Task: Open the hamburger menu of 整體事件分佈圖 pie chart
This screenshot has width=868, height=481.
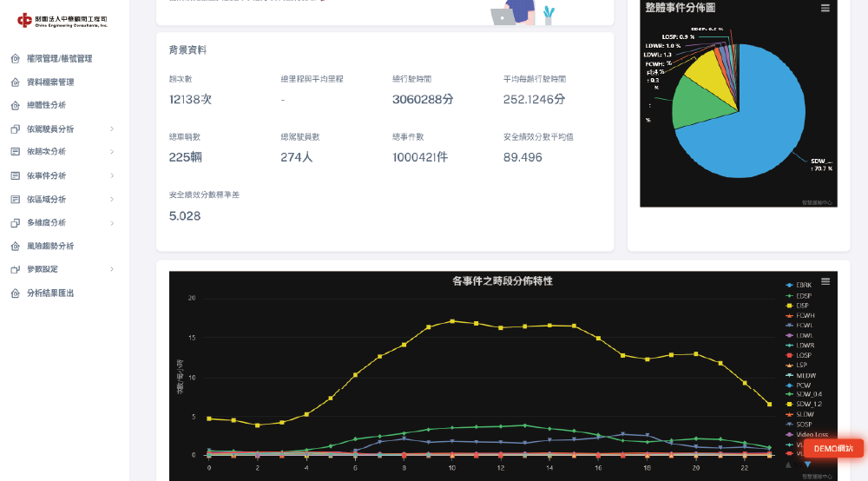Action: pos(825,9)
